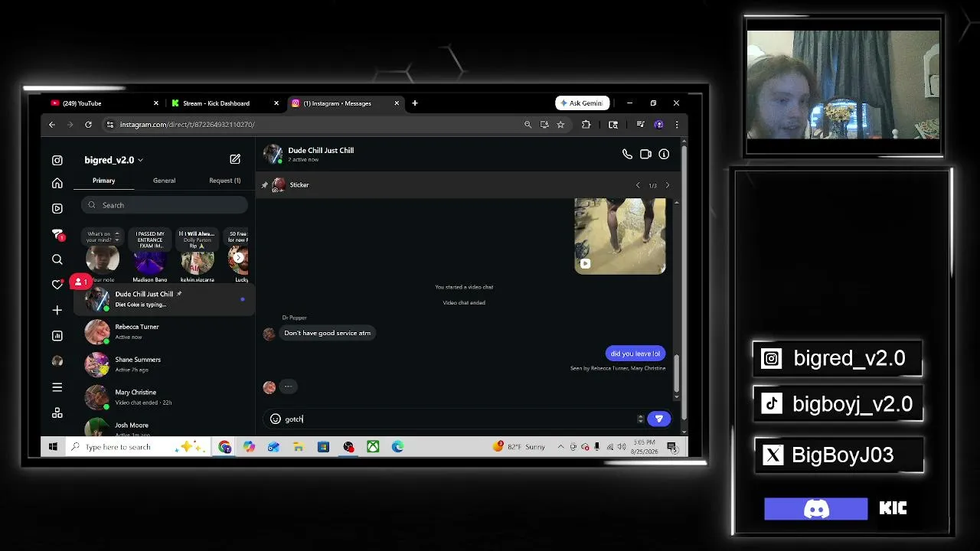
Task: Open Chrome extensions puzzle icon
Action: coord(586,124)
